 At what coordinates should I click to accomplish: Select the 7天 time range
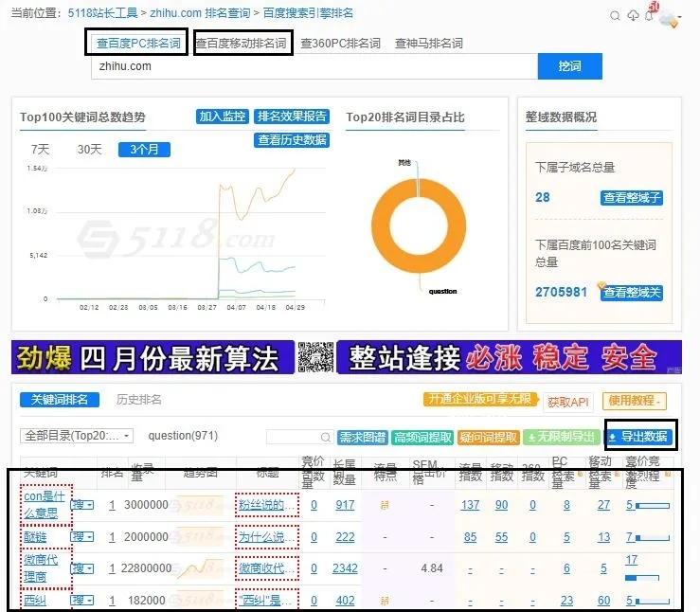pyautogui.click(x=40, y=149)
